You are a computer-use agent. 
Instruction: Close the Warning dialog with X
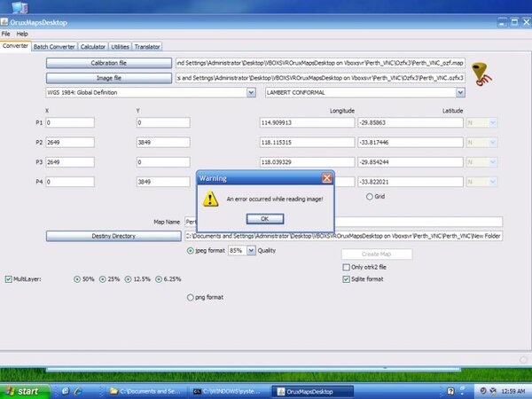point(326,178)
